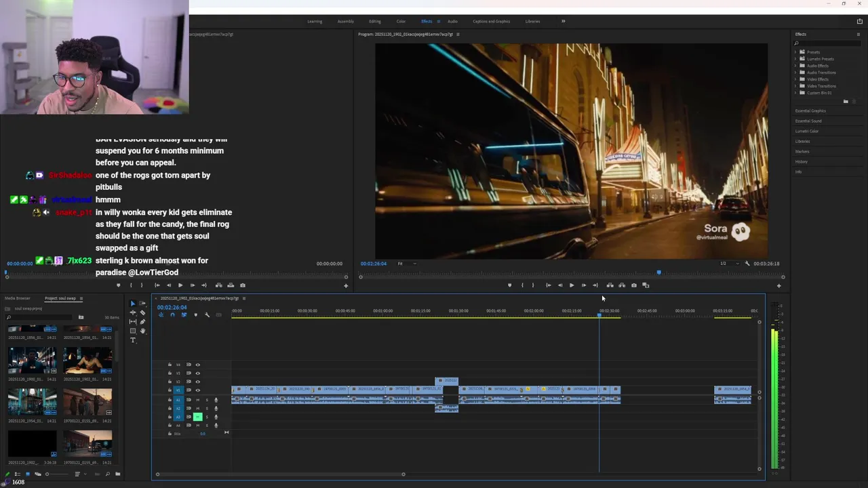Expand the Video Effects folder

(795, 79)
